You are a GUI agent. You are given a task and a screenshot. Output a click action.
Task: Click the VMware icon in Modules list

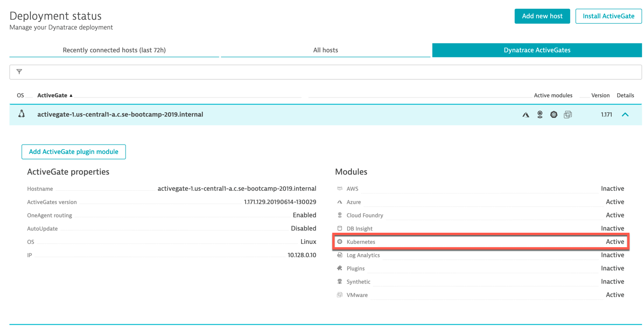(340, 295)
